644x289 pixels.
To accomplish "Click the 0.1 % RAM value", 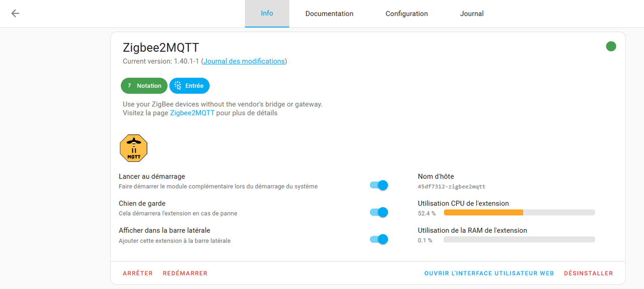I will (425, 240).
